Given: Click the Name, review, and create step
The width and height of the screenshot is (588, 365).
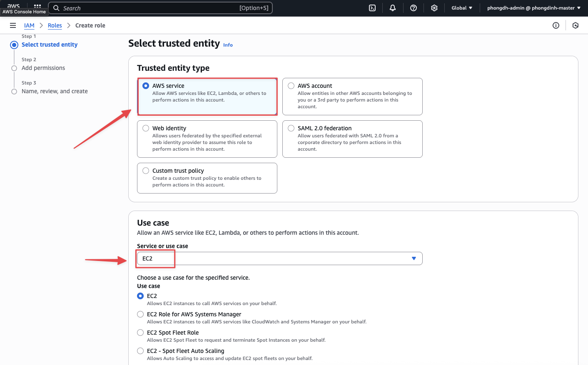Looking at the screenshot, I should coord(55,91).
